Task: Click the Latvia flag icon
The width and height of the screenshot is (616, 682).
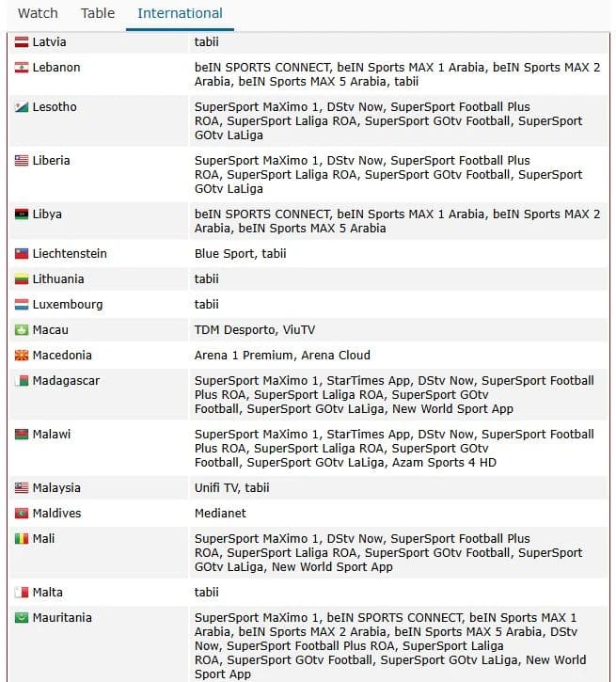Action: [22, 42]
